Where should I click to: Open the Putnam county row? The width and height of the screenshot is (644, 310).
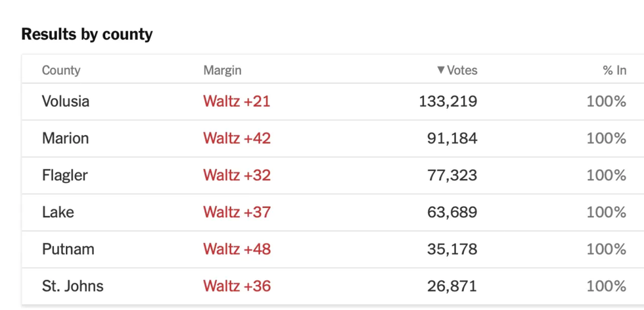[68, 249]
